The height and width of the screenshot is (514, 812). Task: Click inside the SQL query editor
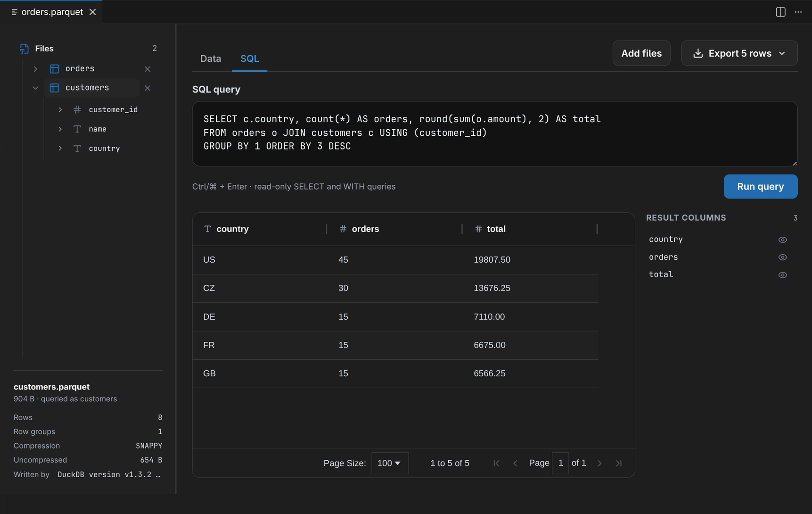(495, 134)
